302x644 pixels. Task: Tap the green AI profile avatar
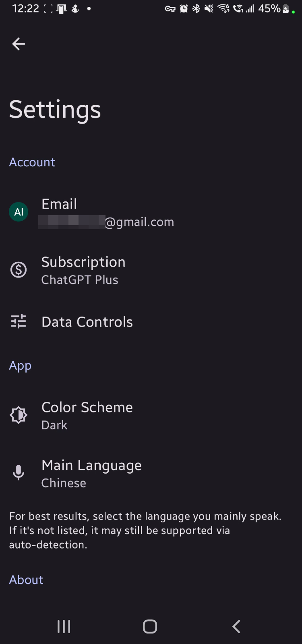(x=19, y=212)
